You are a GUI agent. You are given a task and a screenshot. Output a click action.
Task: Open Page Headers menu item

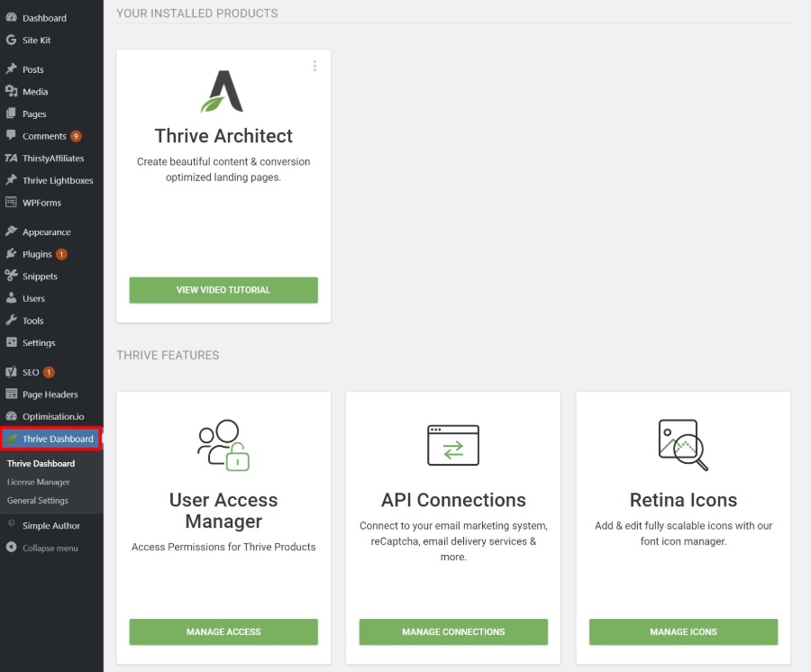[x=50, y=395]
